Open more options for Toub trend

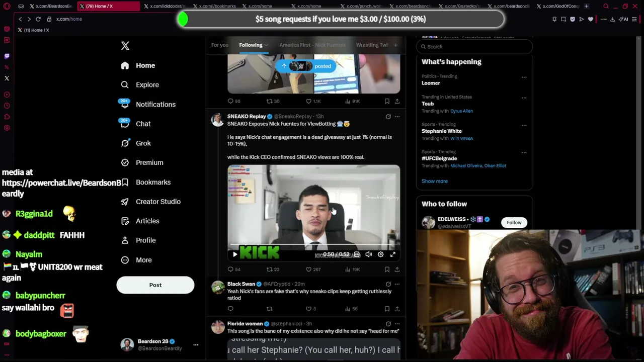click(524, 98)
